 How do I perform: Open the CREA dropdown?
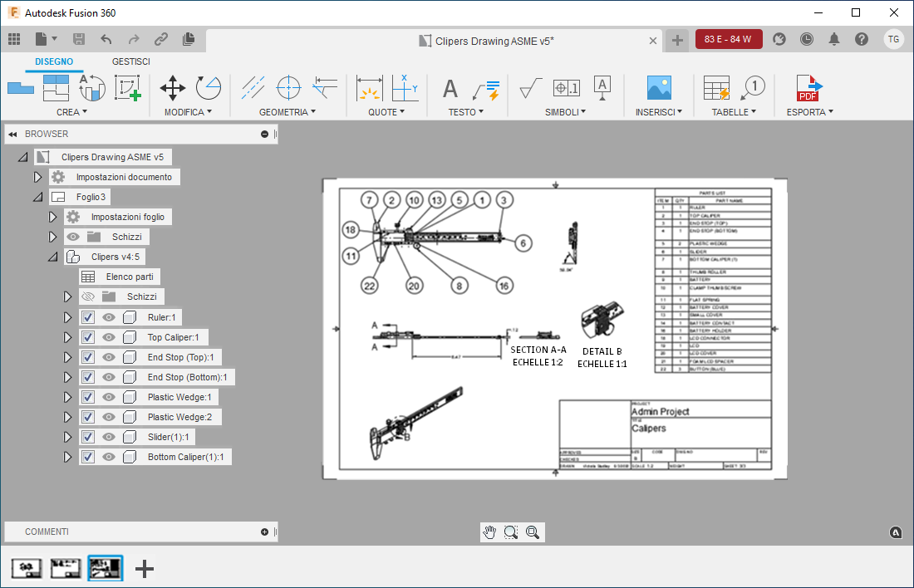coord(71,112)
